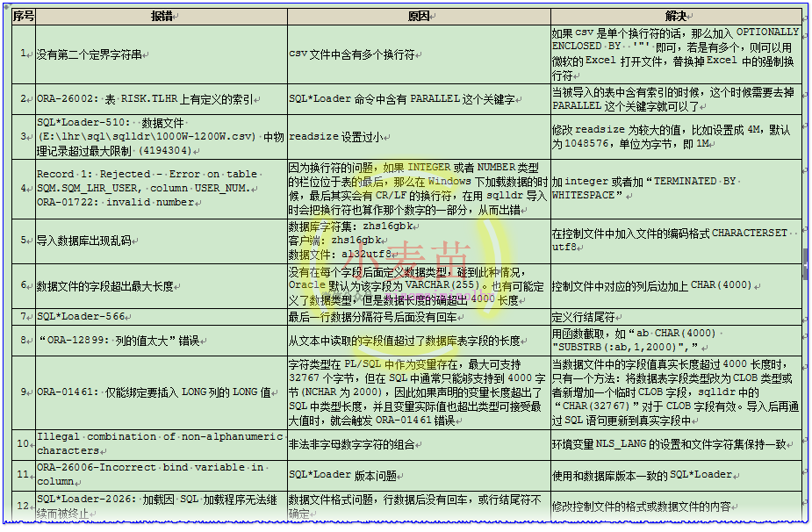Select the SQL*Loader-510 error cell

pos(162,137)
